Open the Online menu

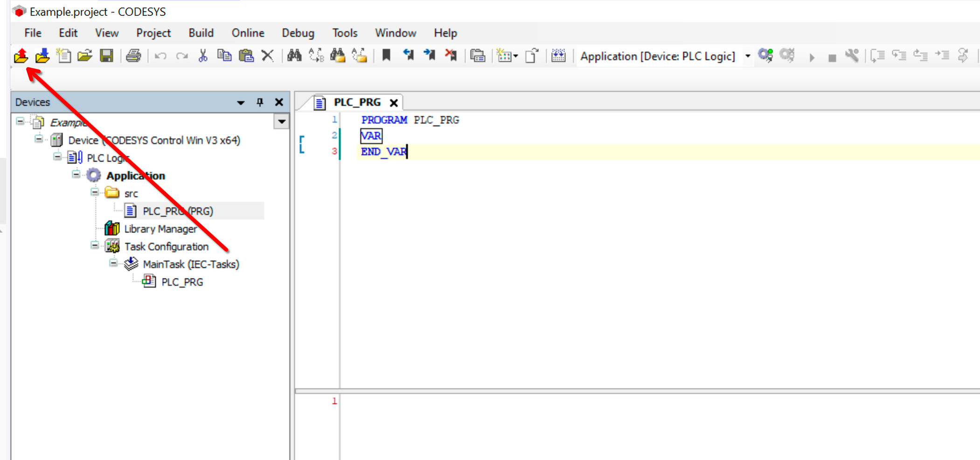248,33
